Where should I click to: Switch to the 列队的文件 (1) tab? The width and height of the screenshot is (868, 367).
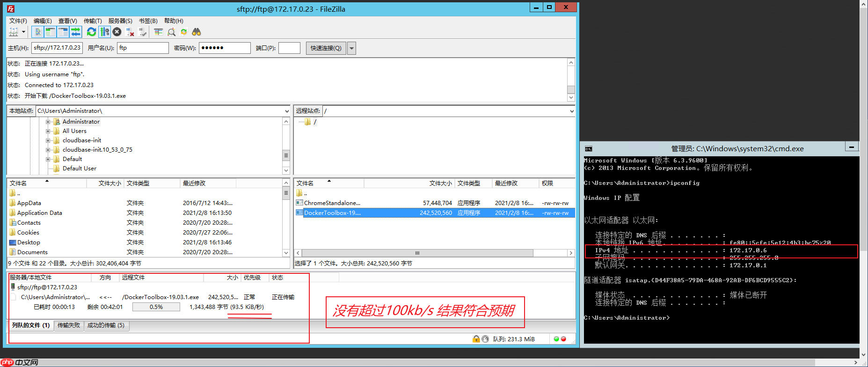click(x=31, y=325)
